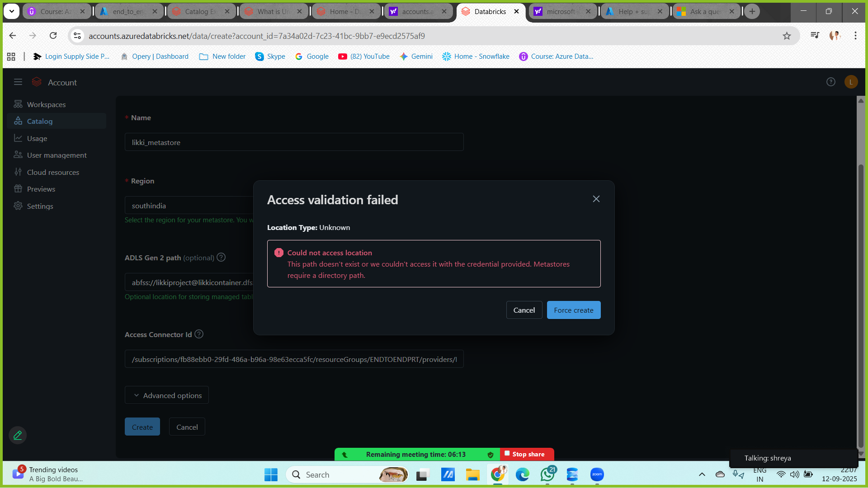Show ADLS Gen 2 path help tooltip
This screenshot has width=868, height=488.
221,257
